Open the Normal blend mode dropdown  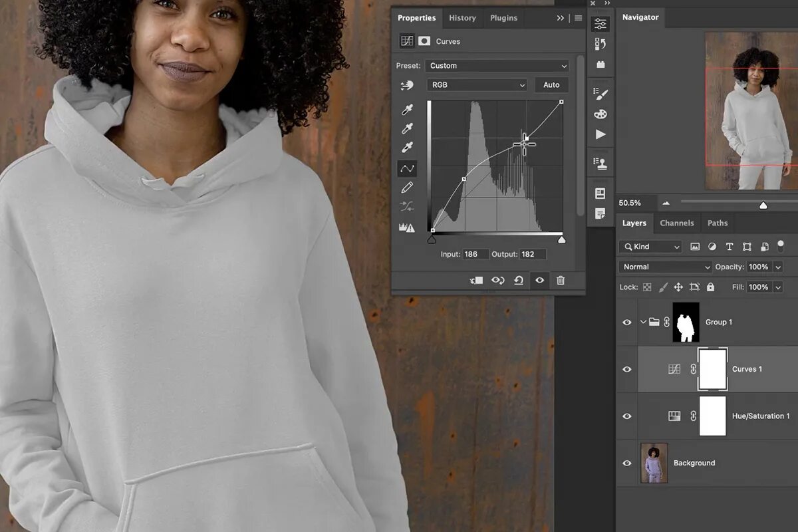pos(665,267)
